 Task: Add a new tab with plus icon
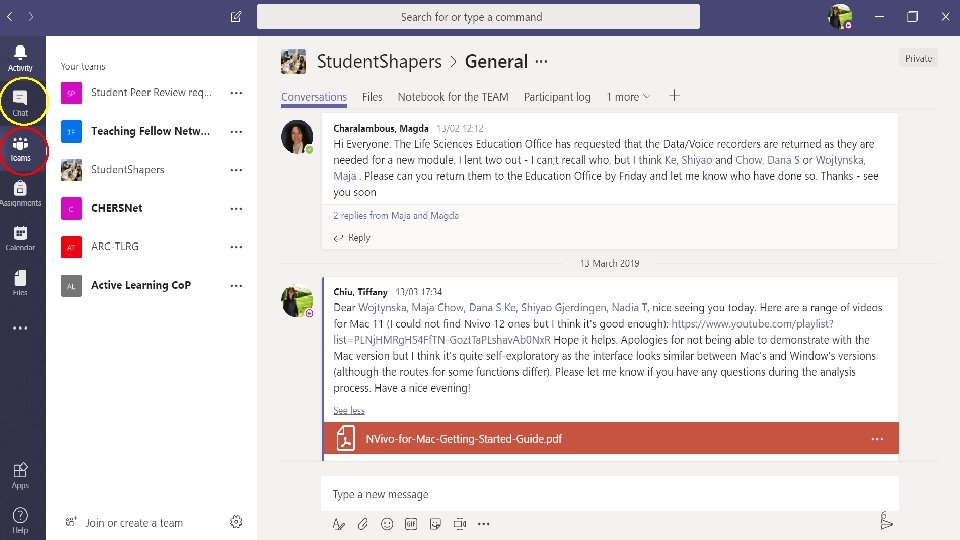[674, 96]
